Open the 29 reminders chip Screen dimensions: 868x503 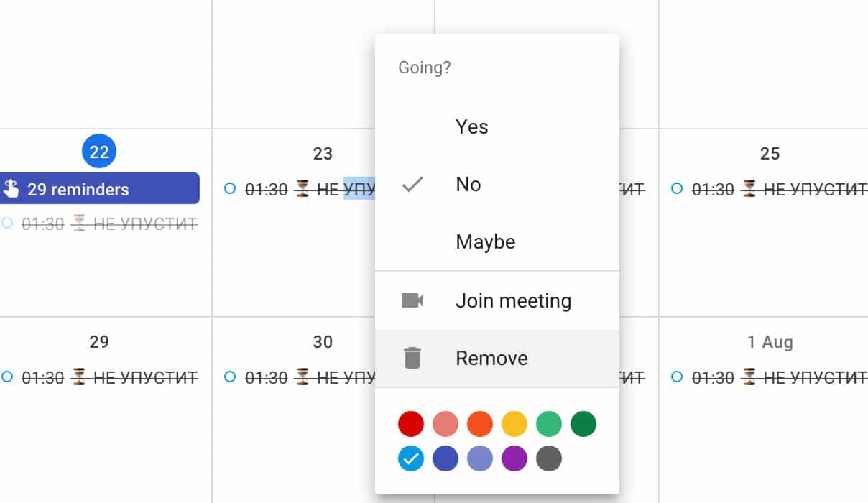99,189
